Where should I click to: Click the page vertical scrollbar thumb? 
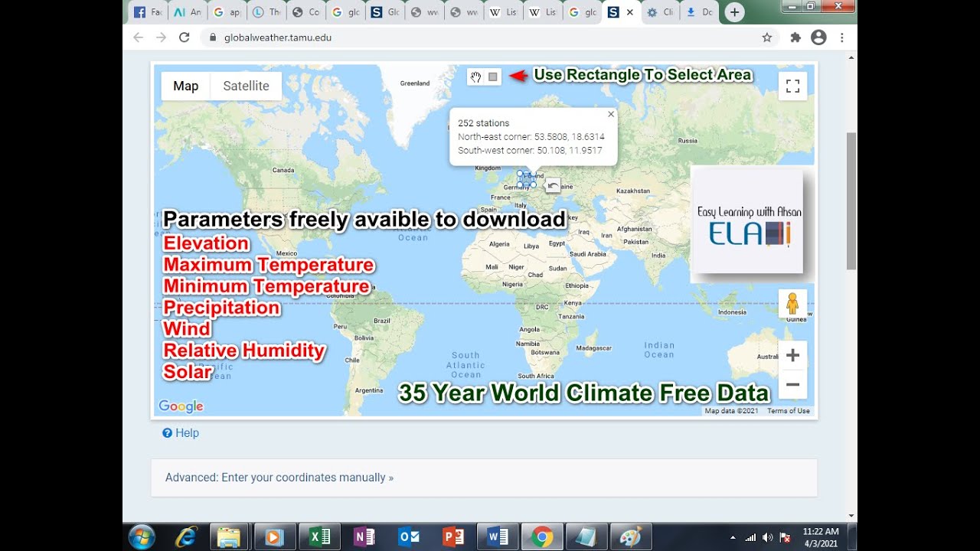pyautogui.click(x=851, y=201)
